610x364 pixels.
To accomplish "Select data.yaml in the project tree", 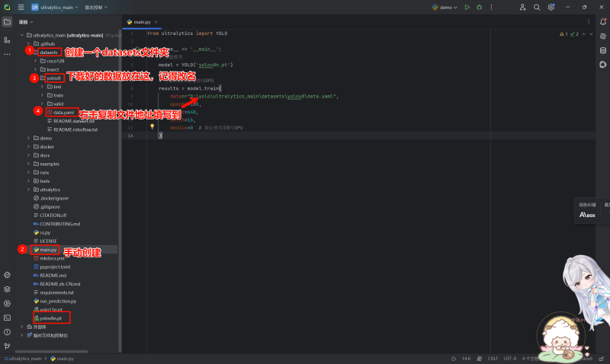I will pos(64,112).
